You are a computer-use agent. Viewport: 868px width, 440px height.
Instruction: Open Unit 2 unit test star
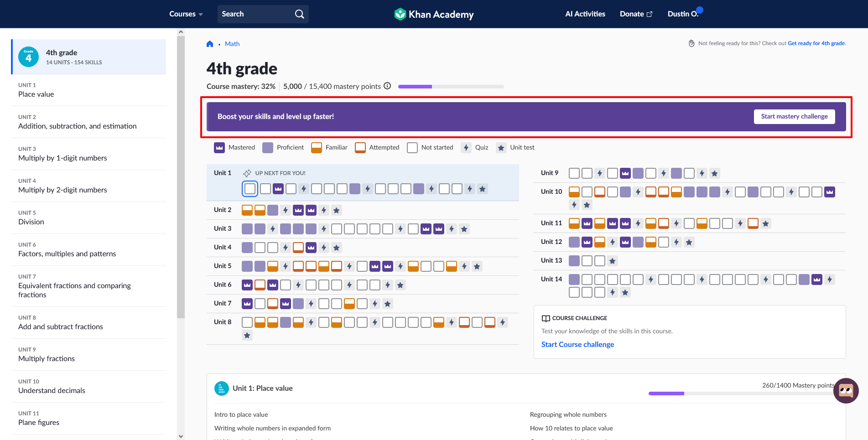pyautogui.click(x=336, y=210)
